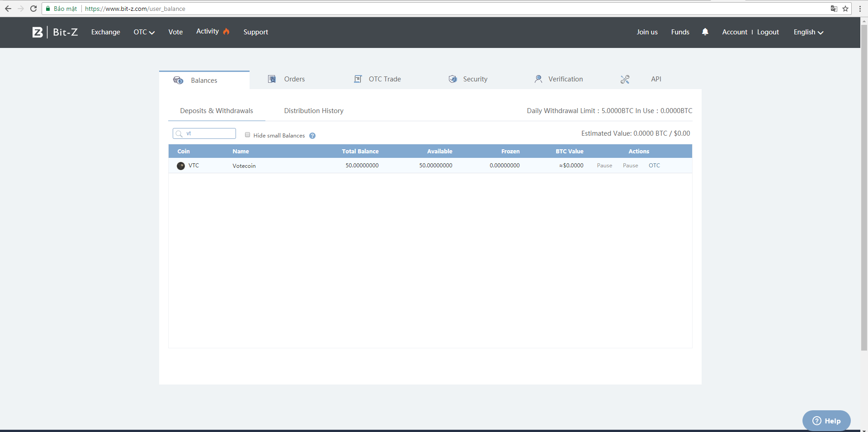
Task: Click the Logout link
Action: [x=768, y=32]
